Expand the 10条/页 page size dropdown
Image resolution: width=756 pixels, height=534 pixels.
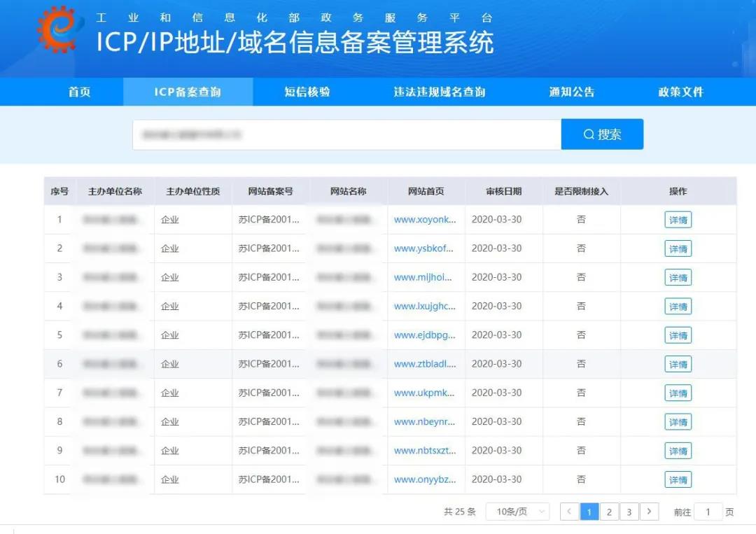518,512
